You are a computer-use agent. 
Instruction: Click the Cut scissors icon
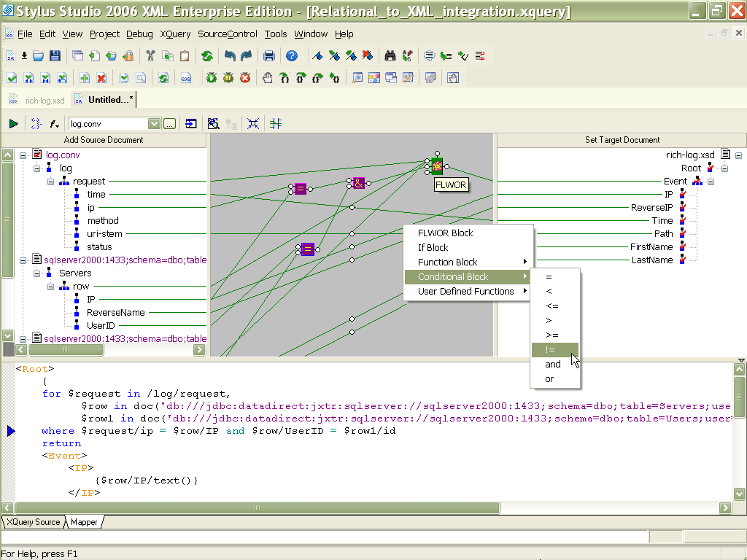pyautogui.click(x=150, y=56)
